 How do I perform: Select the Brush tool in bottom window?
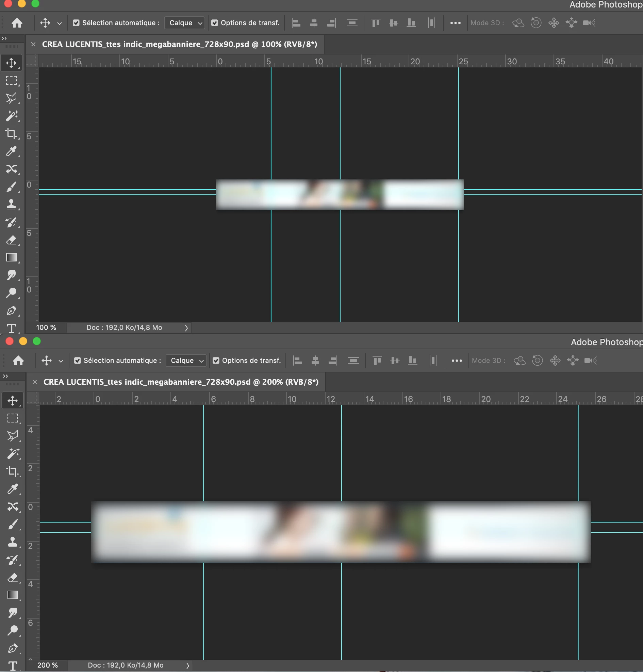pyautogui.click(x=13, y=525)
